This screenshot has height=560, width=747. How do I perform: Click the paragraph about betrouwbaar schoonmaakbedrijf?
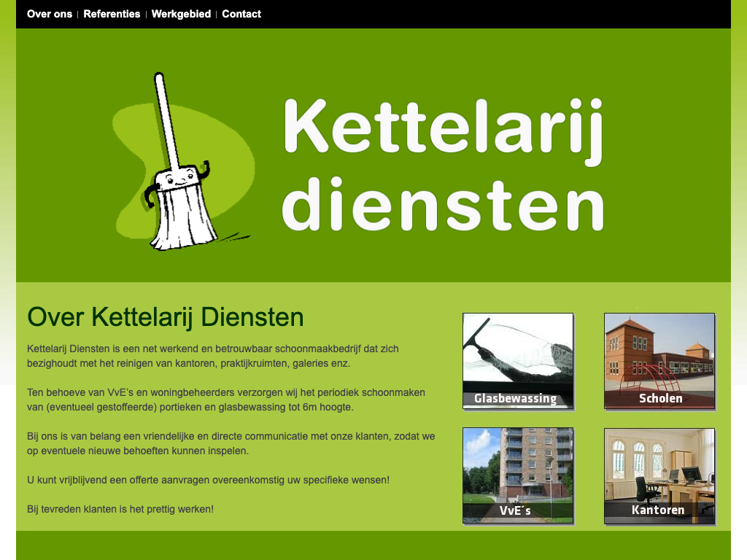coord(213,356)
